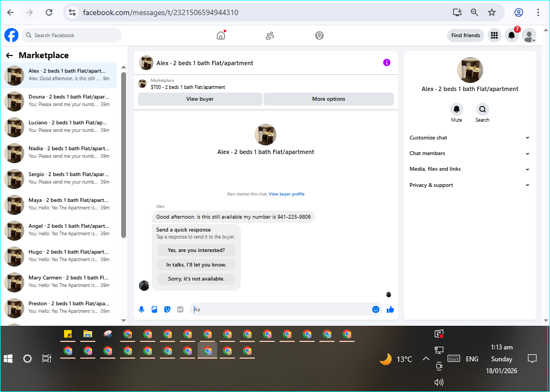Click the voice clip microphone icon
The height and width of the screenshot is (392, 550).
click(141, 309)
